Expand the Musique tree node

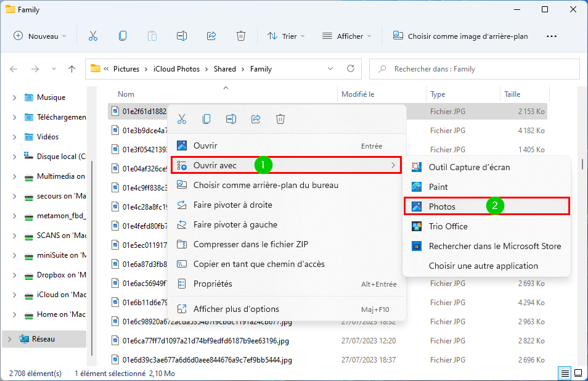click(14, 97)
